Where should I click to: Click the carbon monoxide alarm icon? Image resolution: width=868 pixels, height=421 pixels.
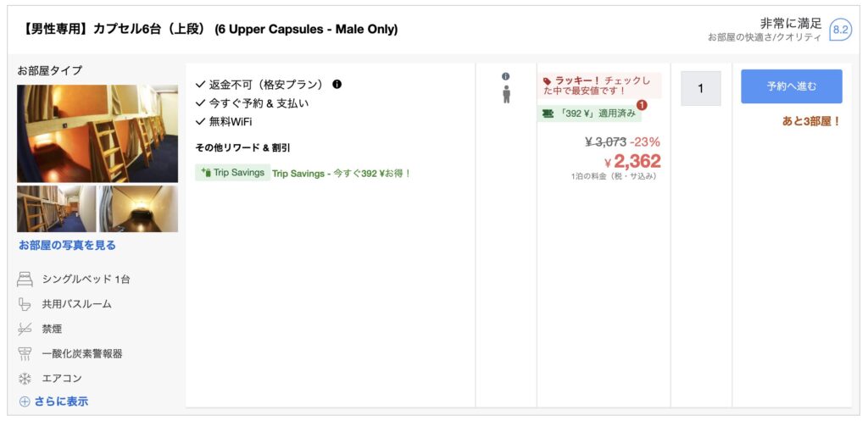[x=25, y=353]
